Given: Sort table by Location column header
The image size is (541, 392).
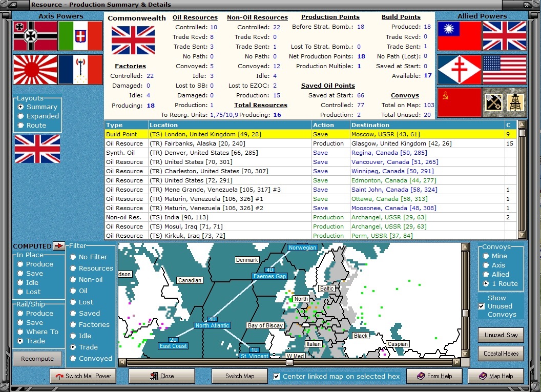Looking at the screenshot, I should tap(230, 125).
